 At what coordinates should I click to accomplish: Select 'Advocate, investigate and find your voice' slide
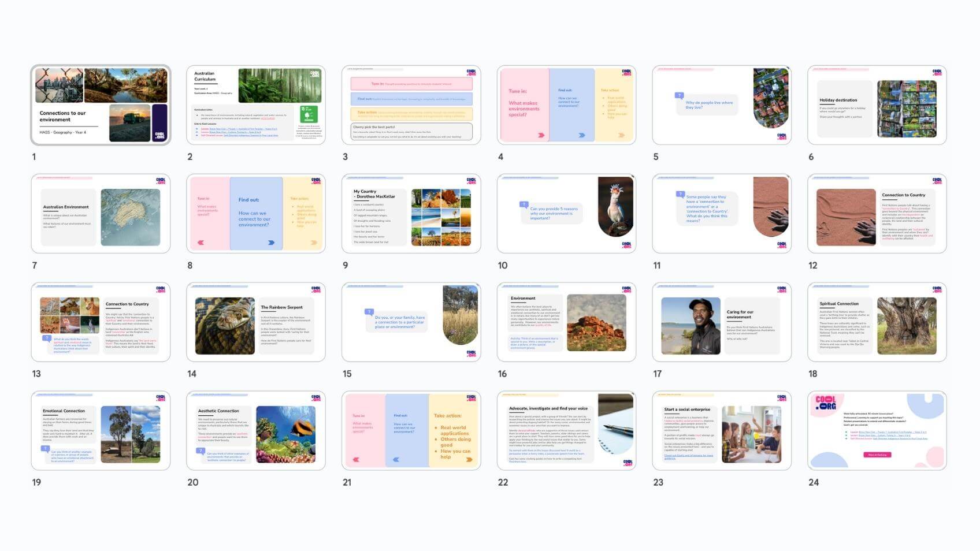[566, 430]
